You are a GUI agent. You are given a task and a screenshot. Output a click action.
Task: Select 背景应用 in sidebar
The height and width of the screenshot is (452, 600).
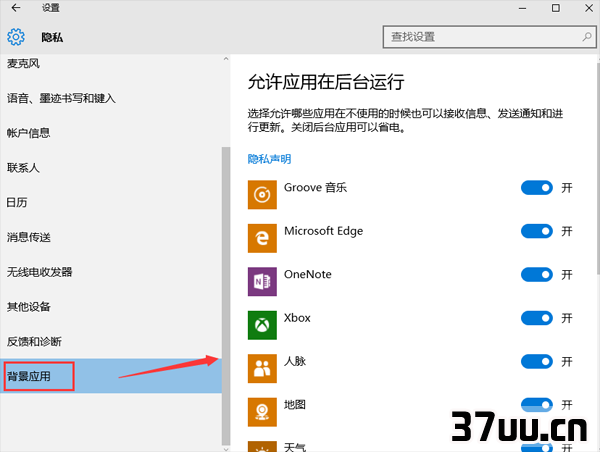click(111, 376)
